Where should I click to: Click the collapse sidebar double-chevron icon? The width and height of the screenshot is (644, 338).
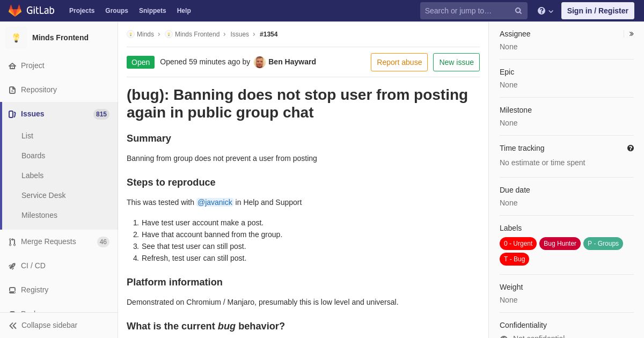[x=13, y=326]
